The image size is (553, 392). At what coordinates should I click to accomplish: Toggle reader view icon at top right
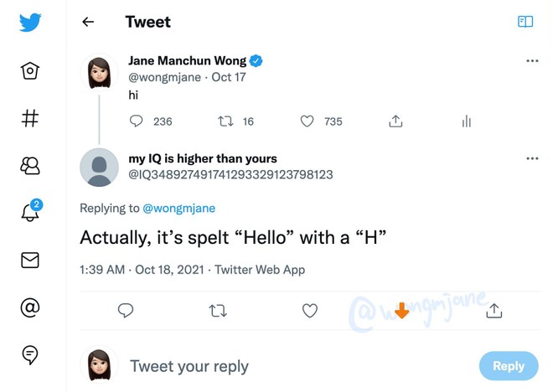pos(525,22)
